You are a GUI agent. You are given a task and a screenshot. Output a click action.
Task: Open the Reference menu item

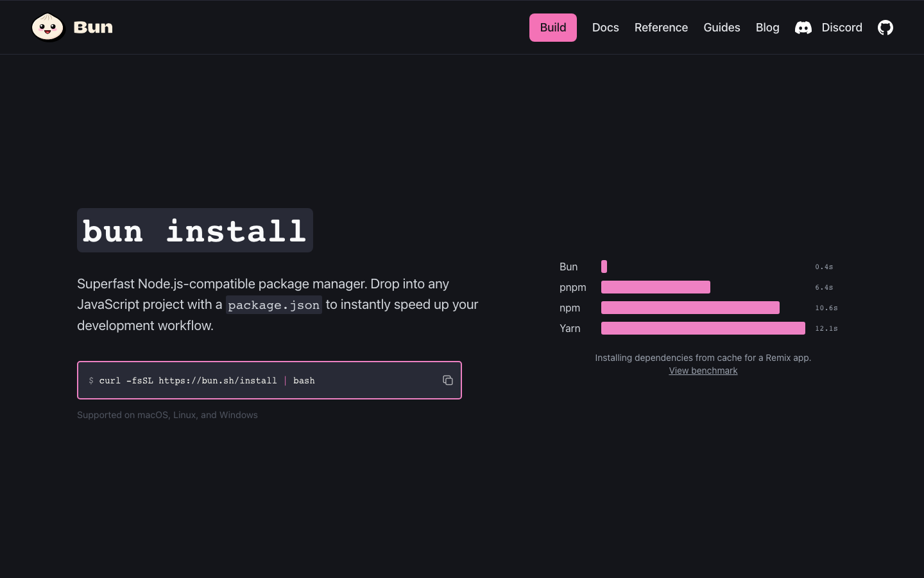[661, 28]
